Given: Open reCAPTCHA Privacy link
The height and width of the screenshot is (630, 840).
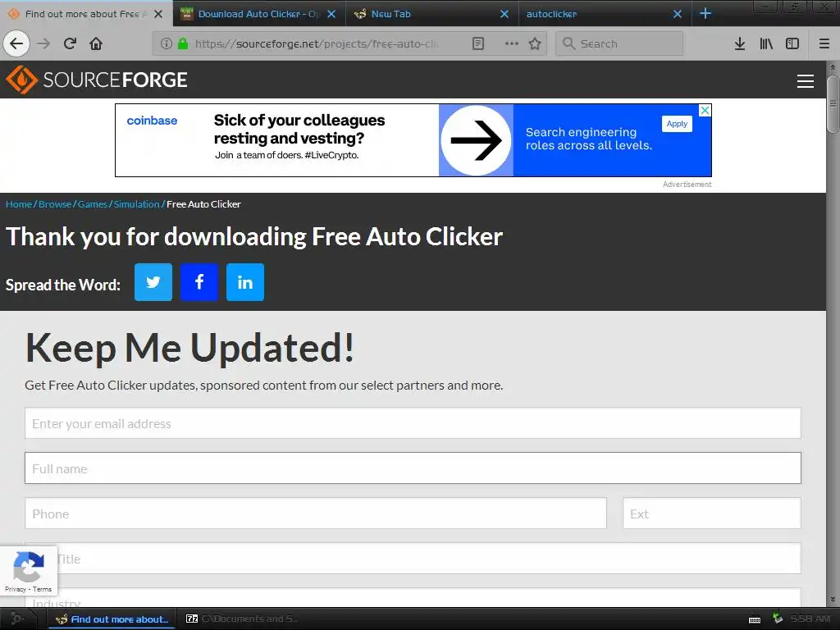Looking at the screenshot, I should [15, 589].
